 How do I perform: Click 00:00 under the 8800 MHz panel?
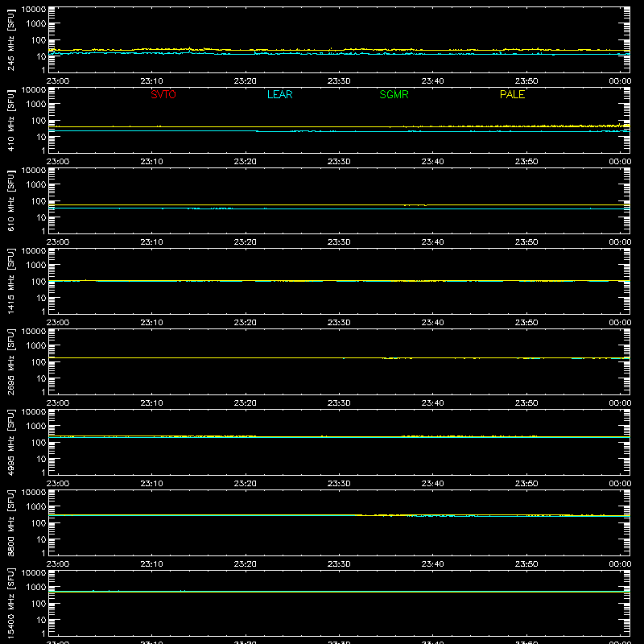620,564
